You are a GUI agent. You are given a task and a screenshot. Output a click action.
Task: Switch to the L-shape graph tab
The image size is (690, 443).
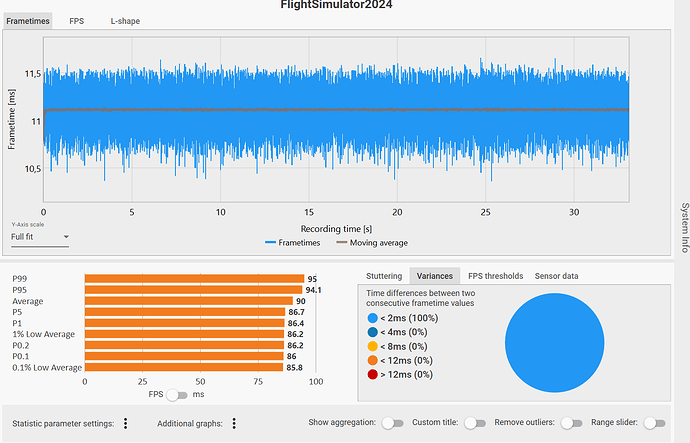click(x=124, y=20)
